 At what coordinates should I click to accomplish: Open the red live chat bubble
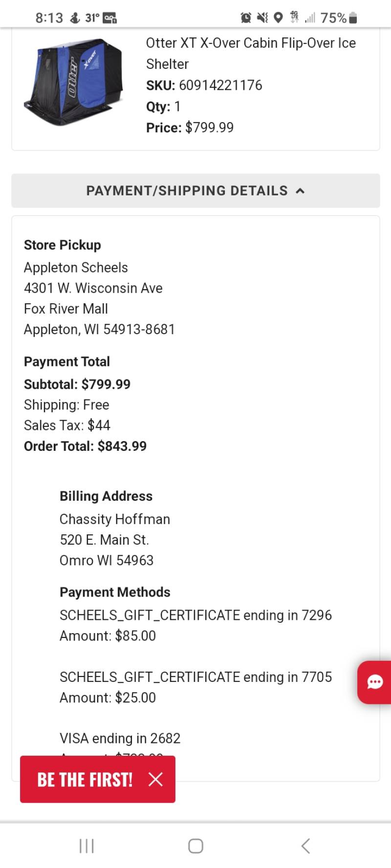(x=375, y=682)
